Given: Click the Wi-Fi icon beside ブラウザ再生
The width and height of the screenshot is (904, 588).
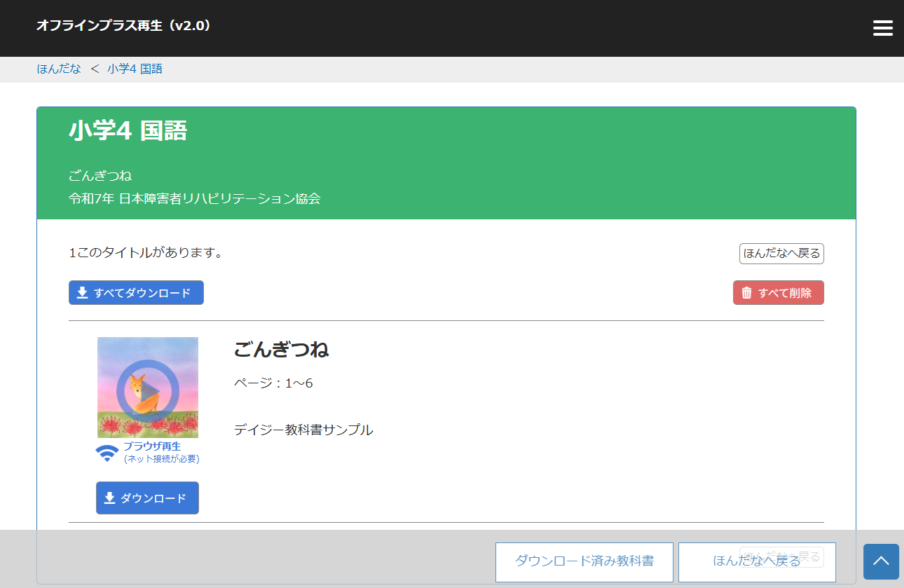Looking at the screenshot, I should [107, 453].
